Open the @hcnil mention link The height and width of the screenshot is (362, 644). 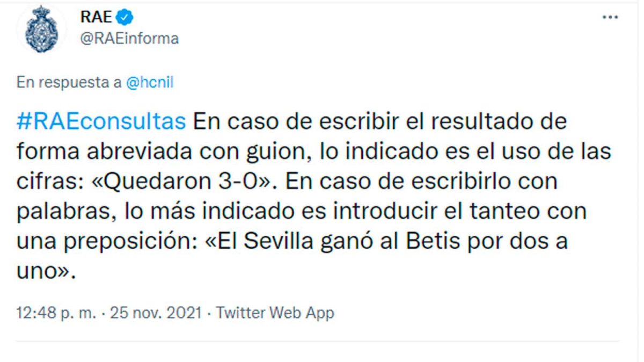click(x=149, y=83)
